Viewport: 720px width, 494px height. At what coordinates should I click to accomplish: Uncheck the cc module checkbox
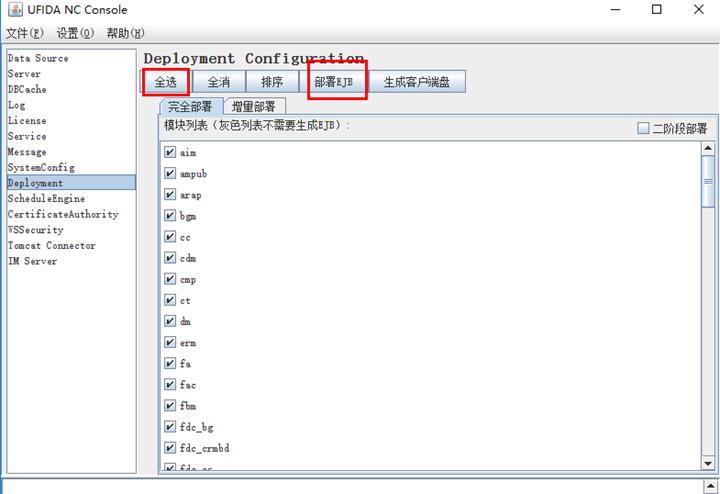pos(170,236)
